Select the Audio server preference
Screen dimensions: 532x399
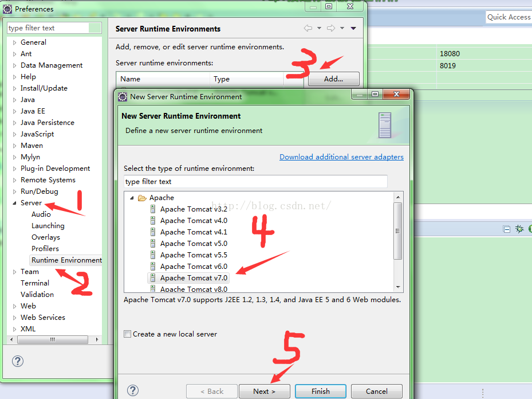41,214
